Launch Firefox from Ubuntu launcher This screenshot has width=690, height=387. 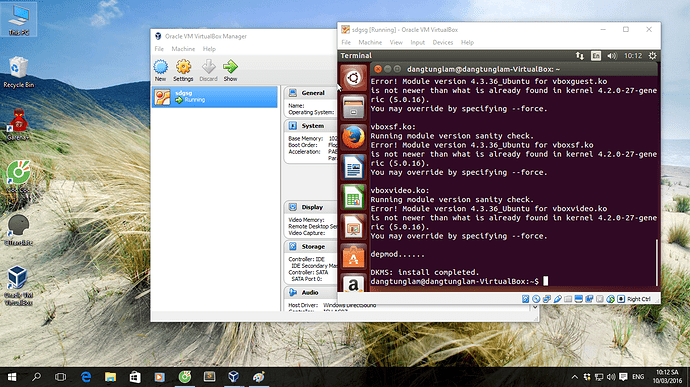(353, 137)
